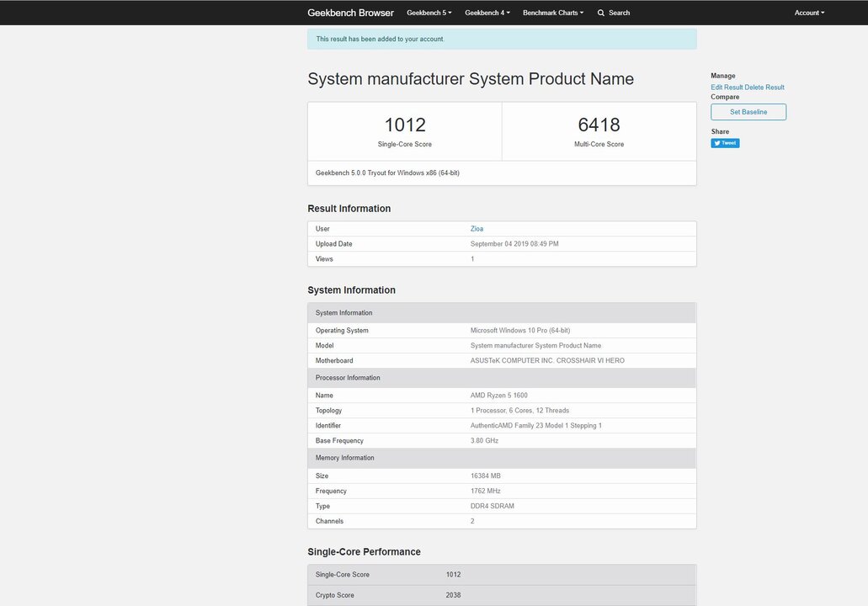Click the Result Information heading
This screenshot has width=868, height=606.
pyautogui.click(x=349, y=209)
